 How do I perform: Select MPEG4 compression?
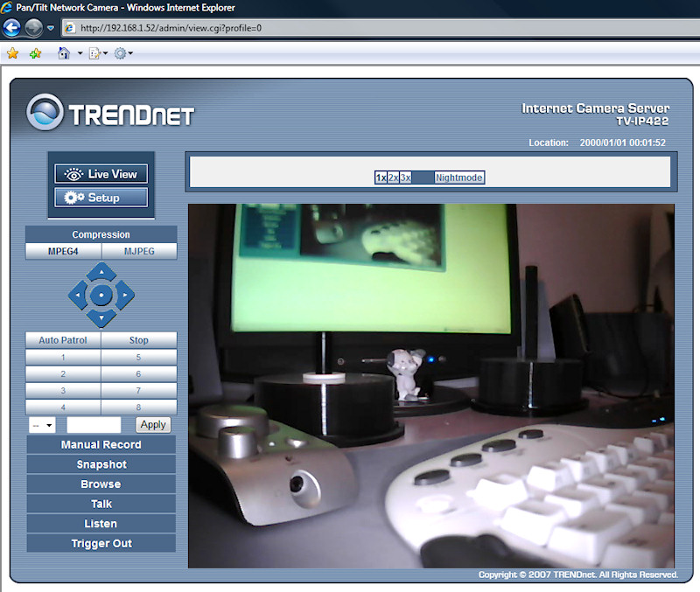click(63, 252)
